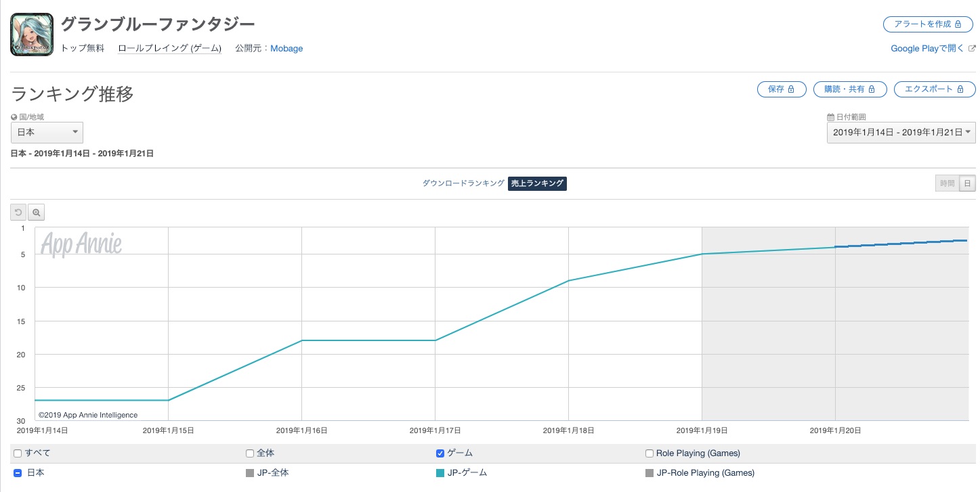Check the 全体 checkbox
980x492 pixels.
250,453
